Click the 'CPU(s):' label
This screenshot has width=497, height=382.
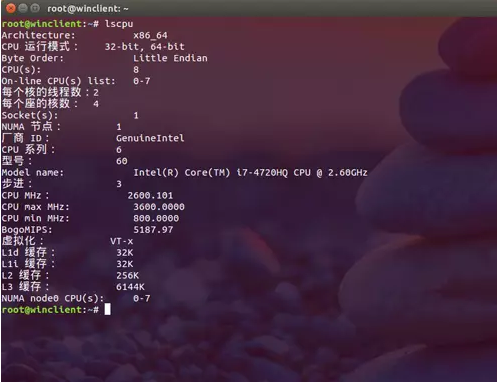[21, 70]
